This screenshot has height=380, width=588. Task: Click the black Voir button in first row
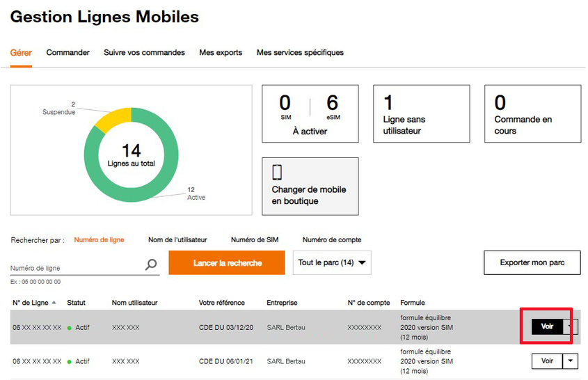tap(547, 326)
